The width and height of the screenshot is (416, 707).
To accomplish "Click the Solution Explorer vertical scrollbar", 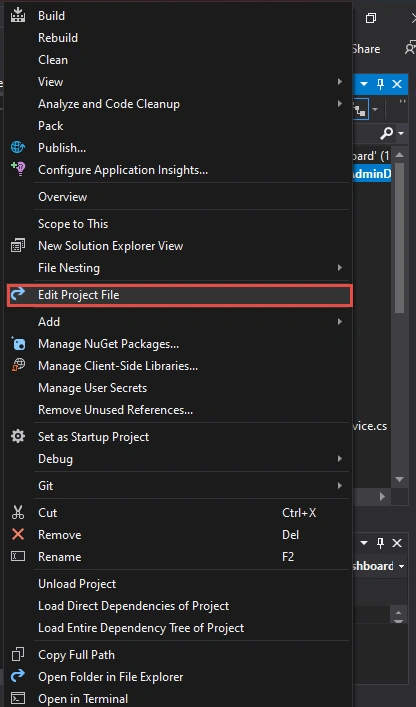I will coord(399,317).
